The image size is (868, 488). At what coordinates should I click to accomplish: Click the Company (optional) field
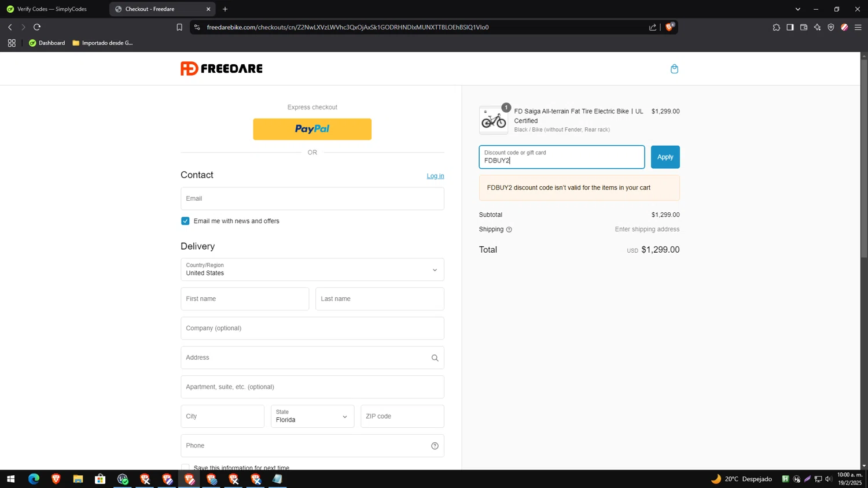(312, 328)
